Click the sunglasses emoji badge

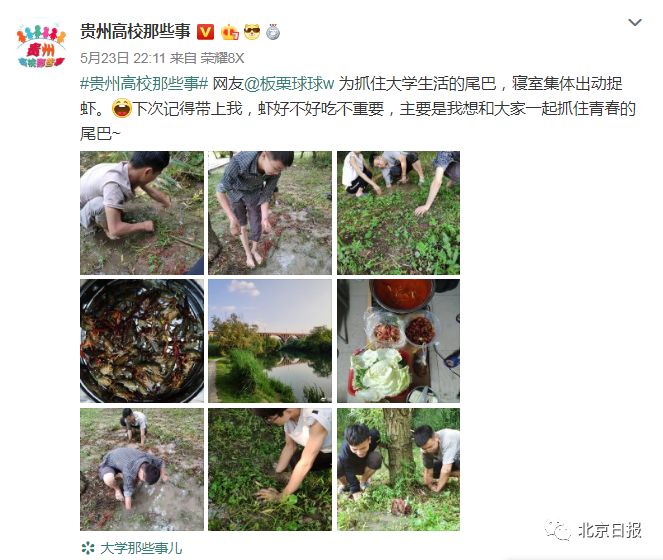(x=252, y=32)
